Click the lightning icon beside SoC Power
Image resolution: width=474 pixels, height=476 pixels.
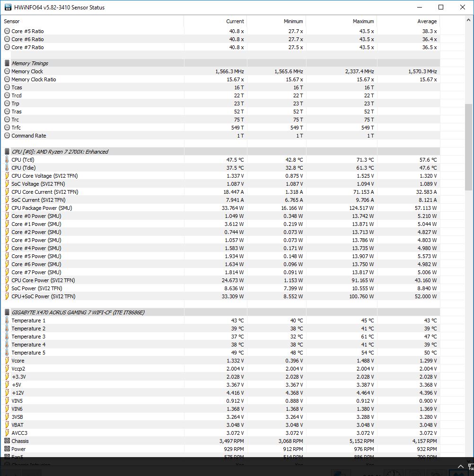coord(7,288)
